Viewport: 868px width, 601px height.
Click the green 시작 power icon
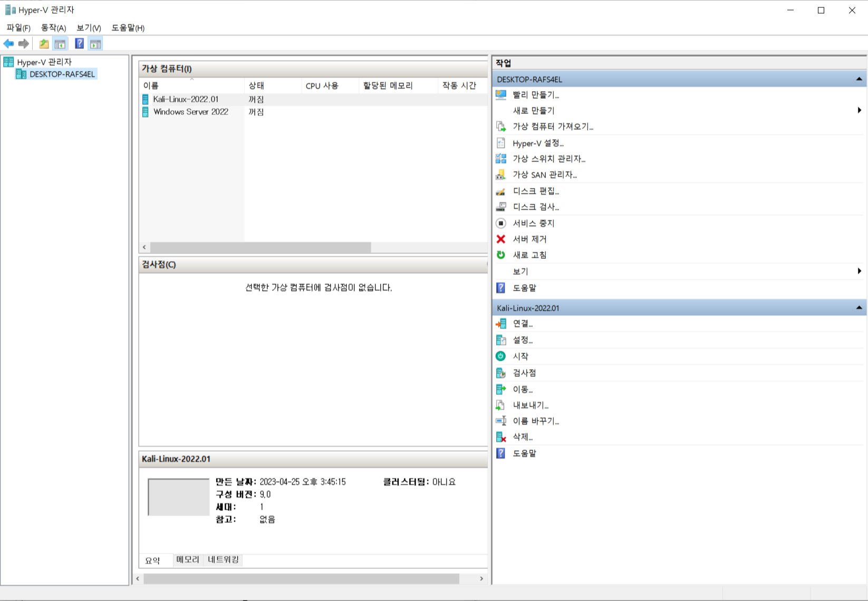(x=501, y=356)
